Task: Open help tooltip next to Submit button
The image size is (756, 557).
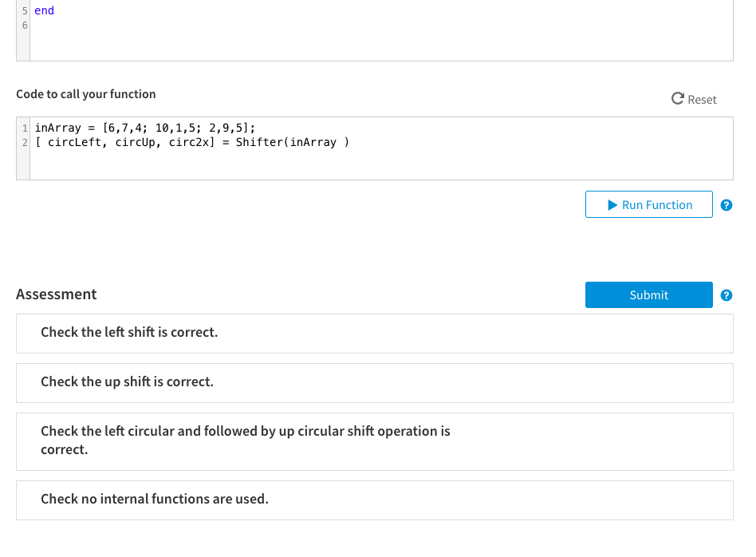Action: tap(726, 294)
